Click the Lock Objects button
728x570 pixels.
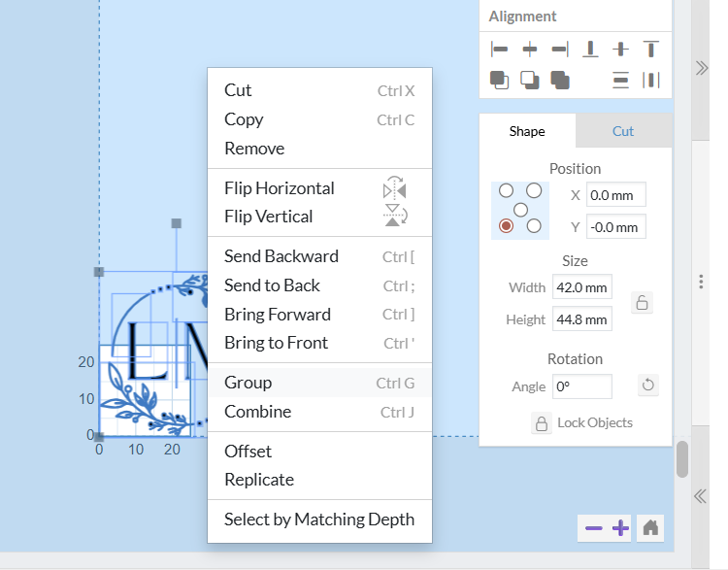point(583,423)
